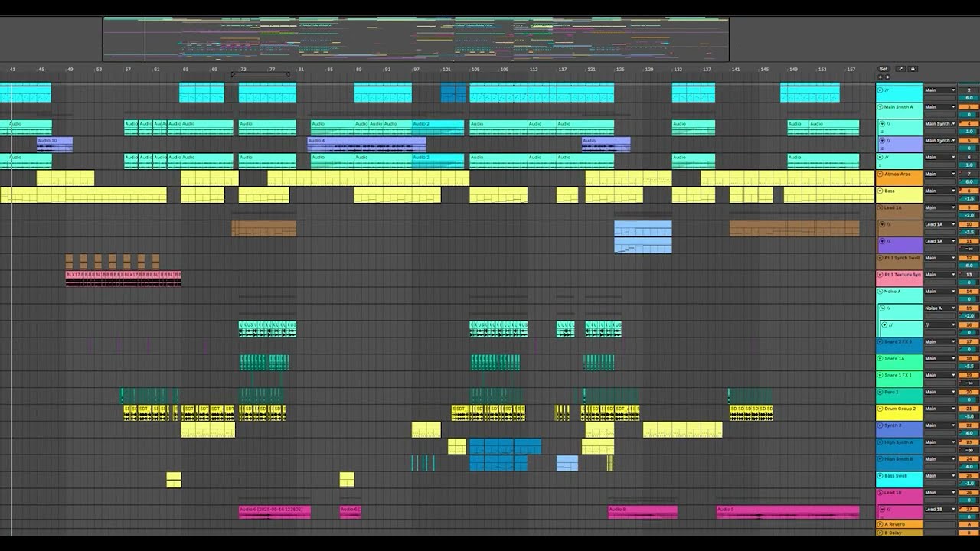Select the pink Audio 8 clip

[x=643, y=512]
